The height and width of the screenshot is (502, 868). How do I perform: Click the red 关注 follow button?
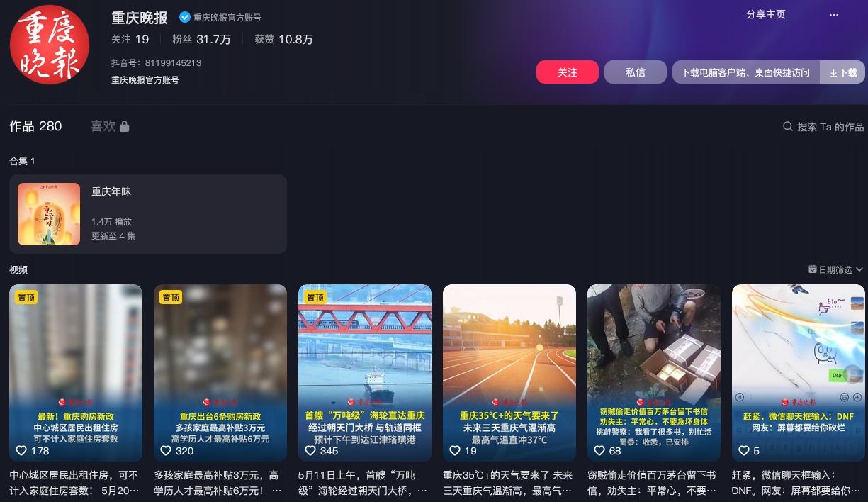coord(568,72)
